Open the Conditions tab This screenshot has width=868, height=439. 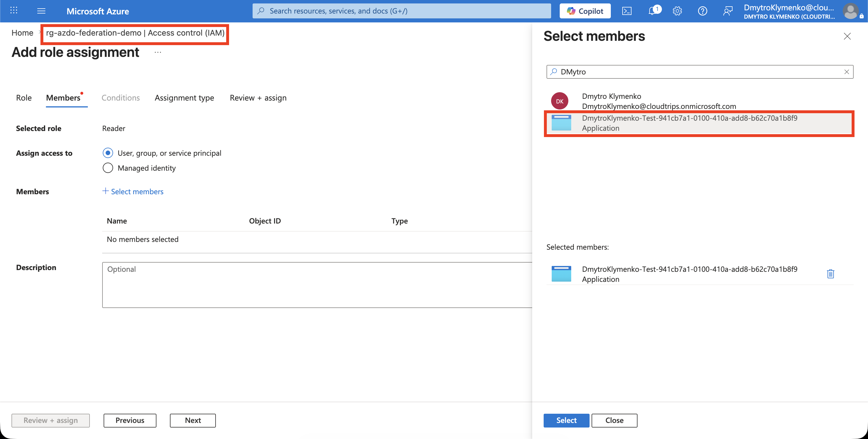click(x=121, y=98)
